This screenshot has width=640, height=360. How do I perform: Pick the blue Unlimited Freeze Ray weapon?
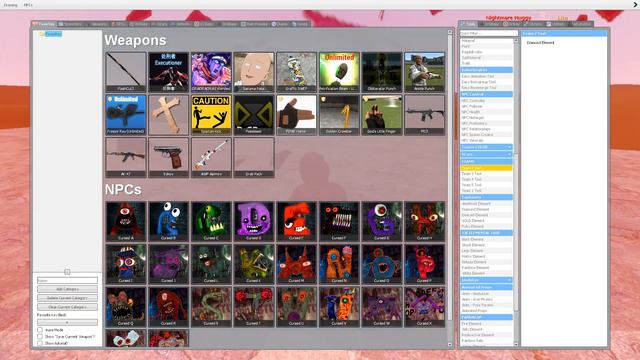(126, 115)
